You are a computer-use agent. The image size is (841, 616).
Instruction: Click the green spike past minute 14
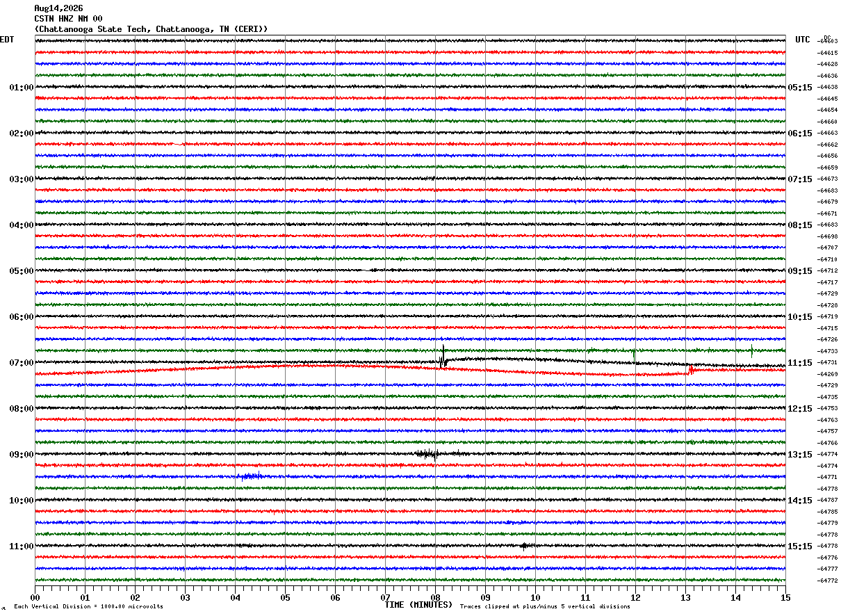pos(752,351)
